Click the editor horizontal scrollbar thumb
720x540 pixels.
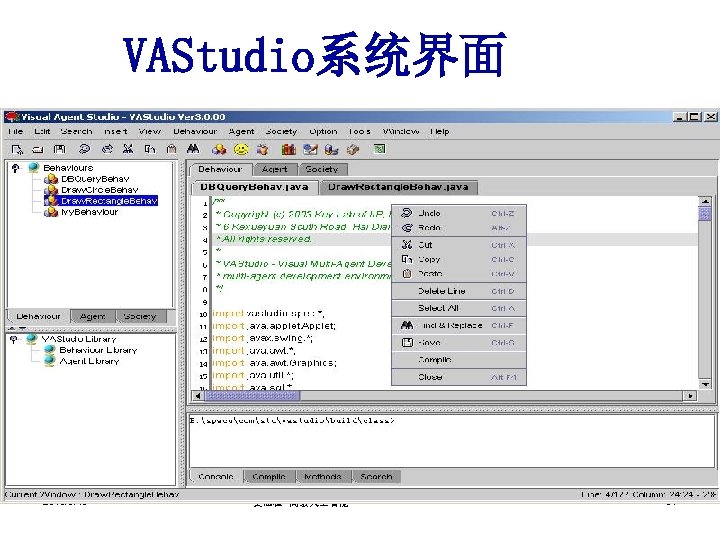point(252,395)
